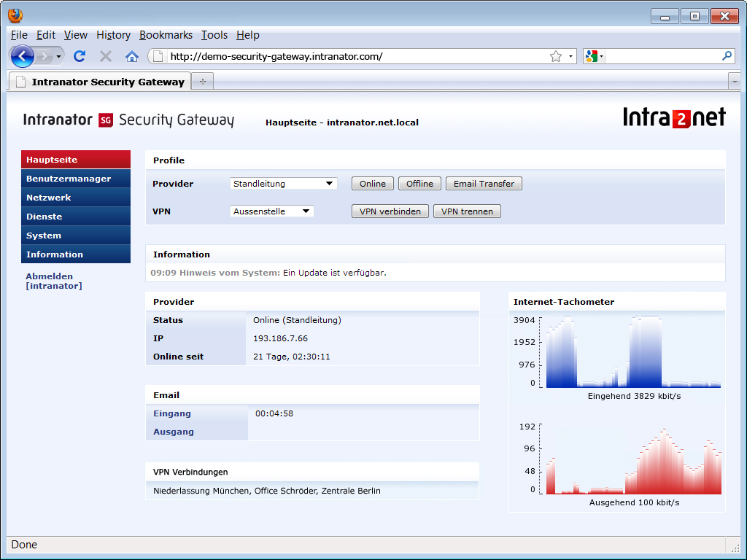
Task: Click the Abmelden logout link
Action: pyautogui.click(x=50, y=276)
